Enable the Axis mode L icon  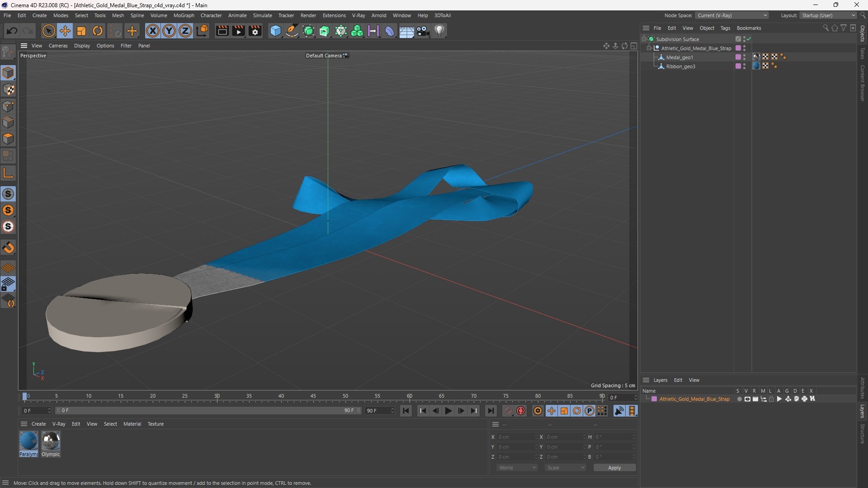[x=8, y=173]
